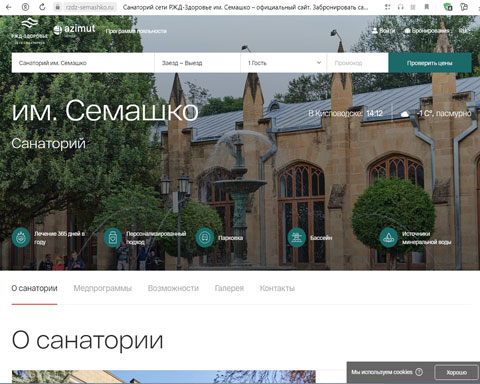Click the Проверить цены button

tap(430, 63)
